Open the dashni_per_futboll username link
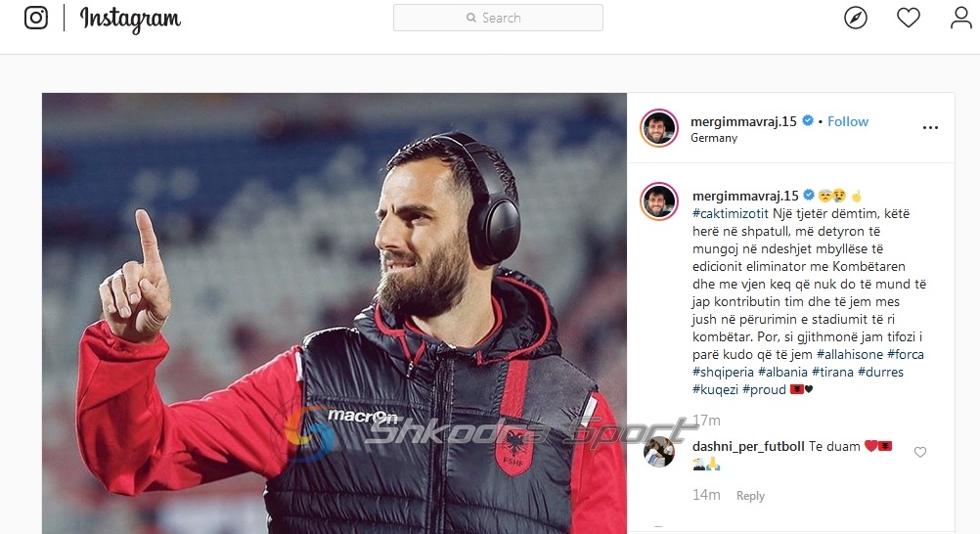Image resolution: width=980 pixels, height=534 pixels. (748, 446)
